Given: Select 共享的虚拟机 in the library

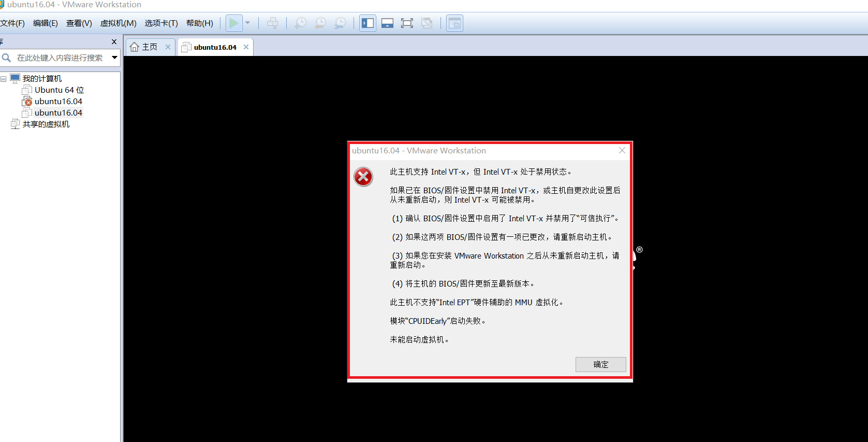Looking at the screenshot, I should pos(46,124).
